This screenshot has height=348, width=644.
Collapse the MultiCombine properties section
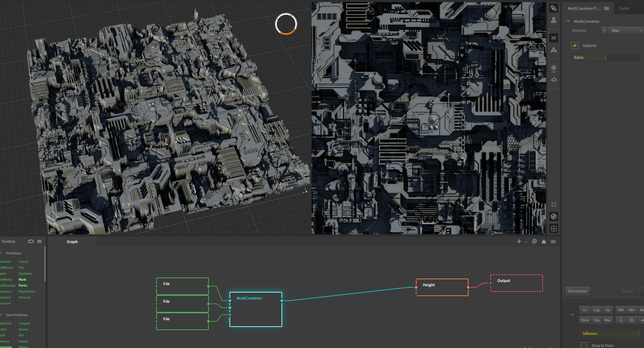point(568,21)
